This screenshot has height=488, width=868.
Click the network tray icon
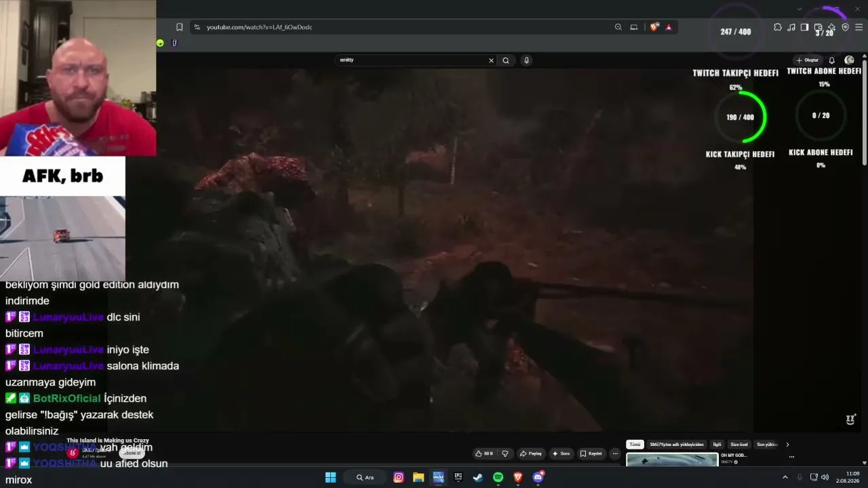[x=814, y=477]
